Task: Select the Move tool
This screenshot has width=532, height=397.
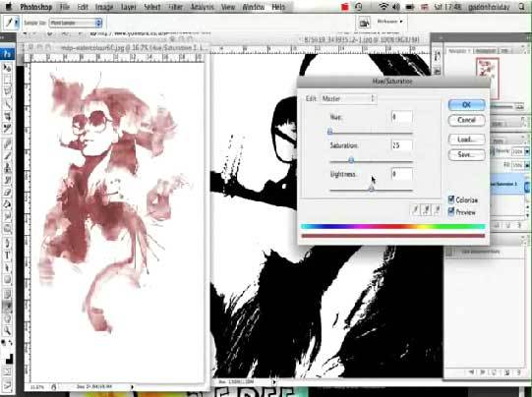Action: tap(7, 67)
